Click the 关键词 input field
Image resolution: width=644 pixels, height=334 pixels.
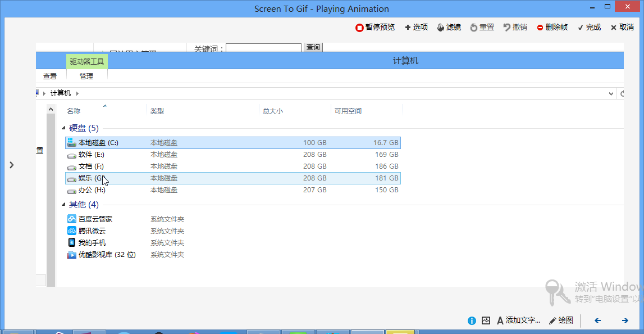(264, 48)
